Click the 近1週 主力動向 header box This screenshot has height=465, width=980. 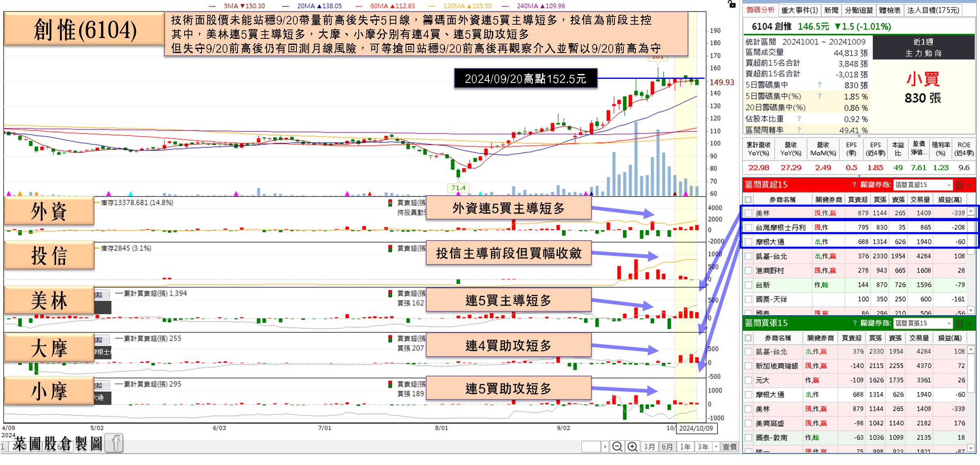pos(923,47)
